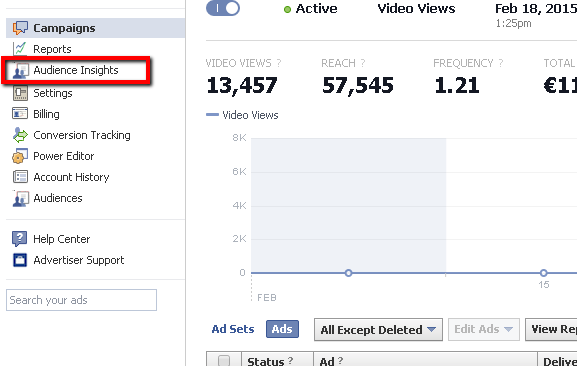Click the Status column header
This screenshot has height=366, width=577.
coord(277,360)
